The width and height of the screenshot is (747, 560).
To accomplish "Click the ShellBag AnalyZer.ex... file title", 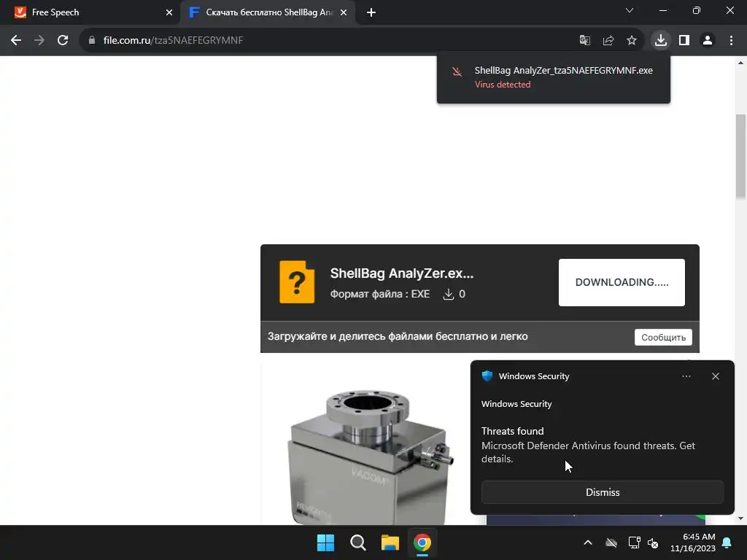I will [402, 273].
